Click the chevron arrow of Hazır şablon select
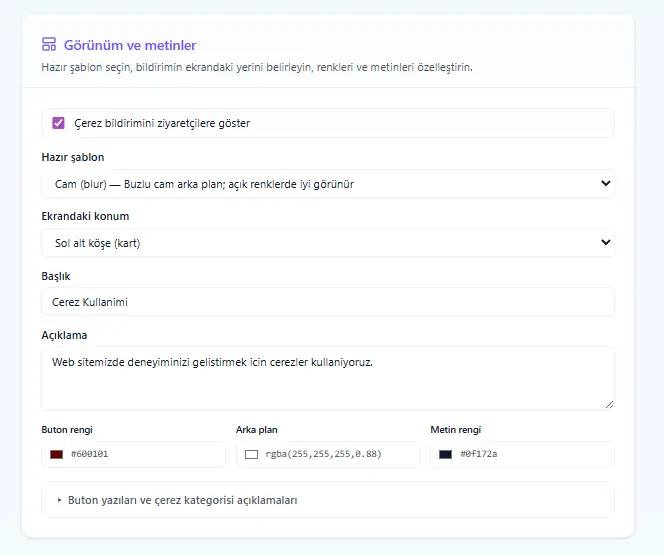The width and height of the screenshot is (664, 555). pyautogui.click(x=606, y=183)
